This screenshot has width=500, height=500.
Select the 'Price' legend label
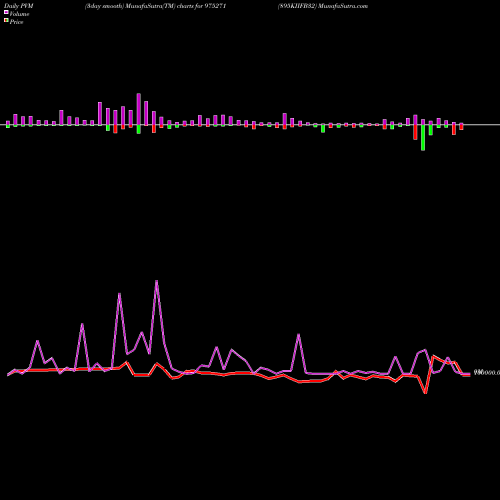point(16,22)
